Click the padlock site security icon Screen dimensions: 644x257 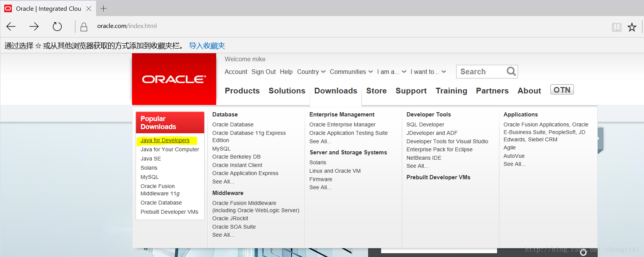(x=84, y=27)
